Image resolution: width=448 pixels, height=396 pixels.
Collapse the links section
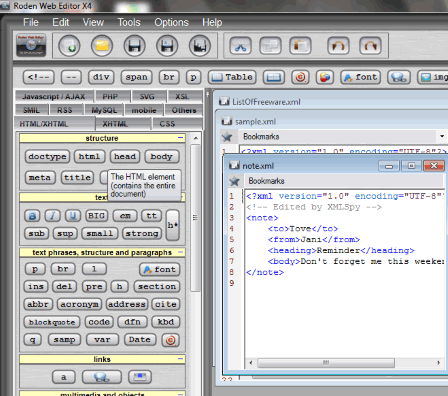click(x=181, y=359)
